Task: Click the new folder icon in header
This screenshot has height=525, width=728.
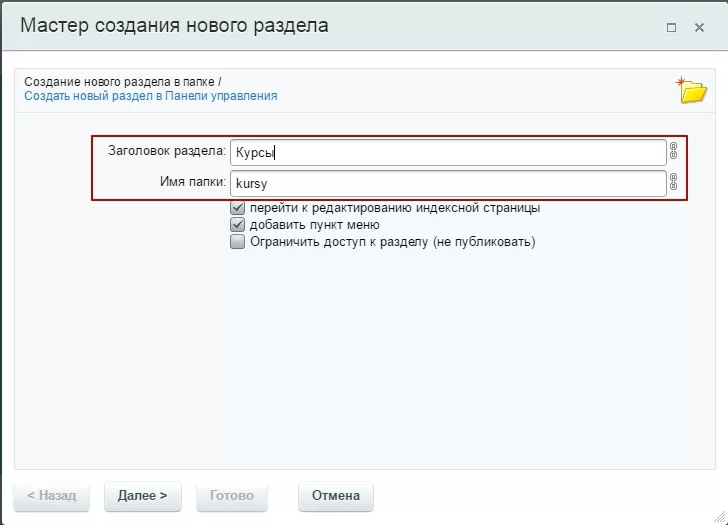Action: (691, 90)
